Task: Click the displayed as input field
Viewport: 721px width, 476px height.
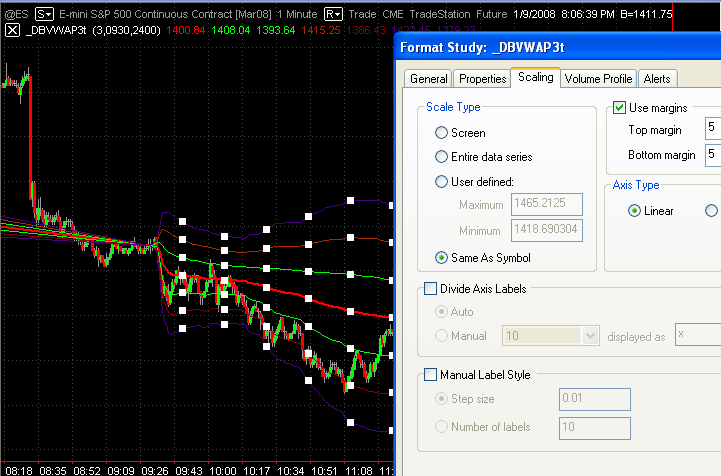Action: [x=698, y=335]
